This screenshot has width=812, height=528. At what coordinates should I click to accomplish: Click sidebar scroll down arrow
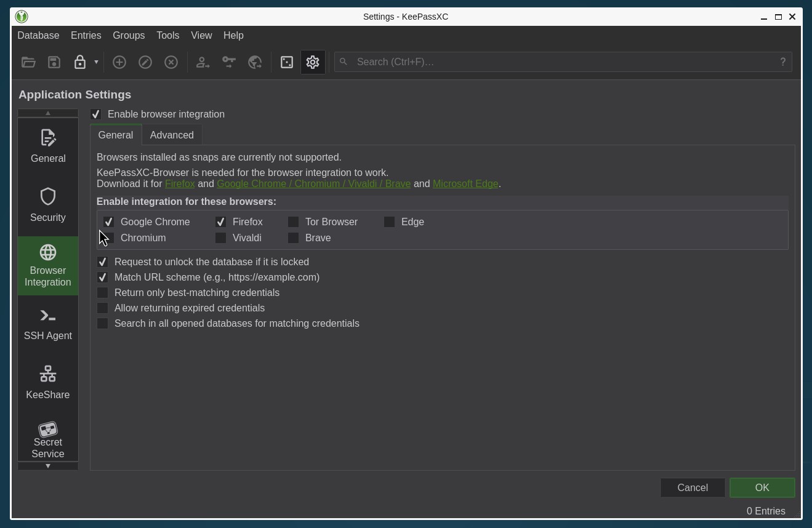(x=48, y=466)
